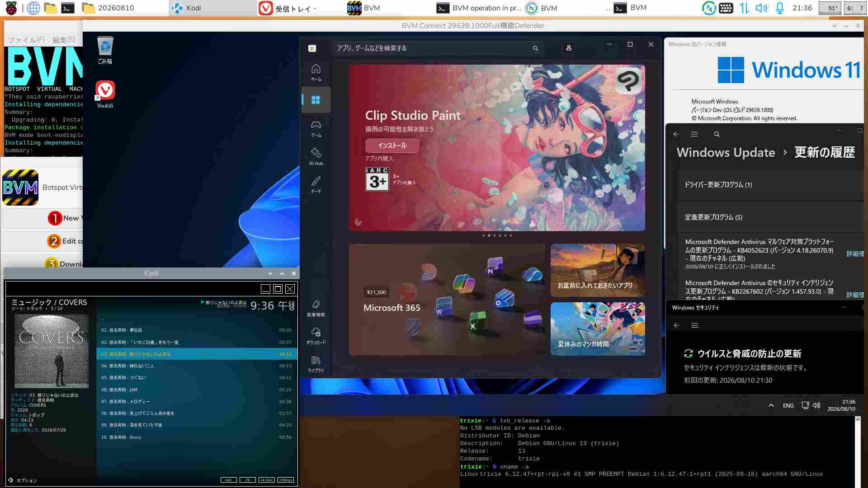
Task: Collapse the definition updates (定義更新プログラム) section
Action: click(x=771, y=217)
